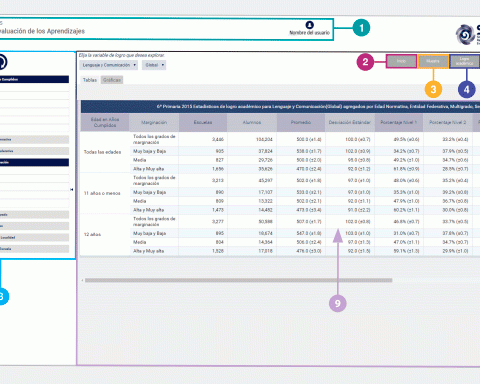The width and height of the screenshot is (480, 384).
Task: Expand the Localidad section in the sidebar
Action: pyautogui.click(x=34, y=237)
